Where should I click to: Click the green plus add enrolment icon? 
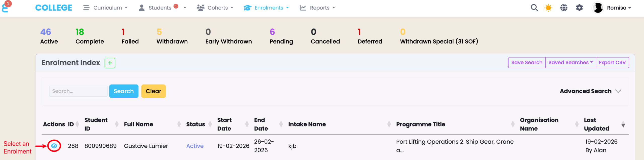click(x=110, y=63)
